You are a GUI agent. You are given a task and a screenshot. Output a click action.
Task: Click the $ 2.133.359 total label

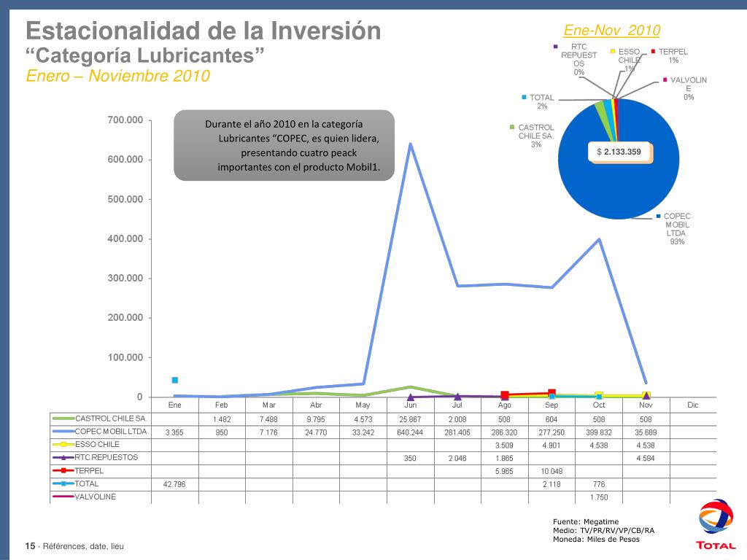(619, 152)
